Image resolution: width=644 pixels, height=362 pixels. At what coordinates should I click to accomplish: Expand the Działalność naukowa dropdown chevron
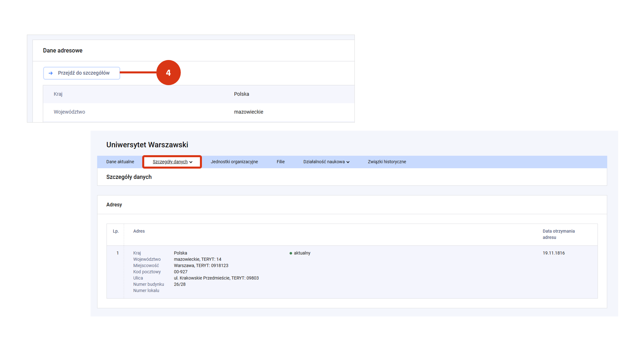348,162
